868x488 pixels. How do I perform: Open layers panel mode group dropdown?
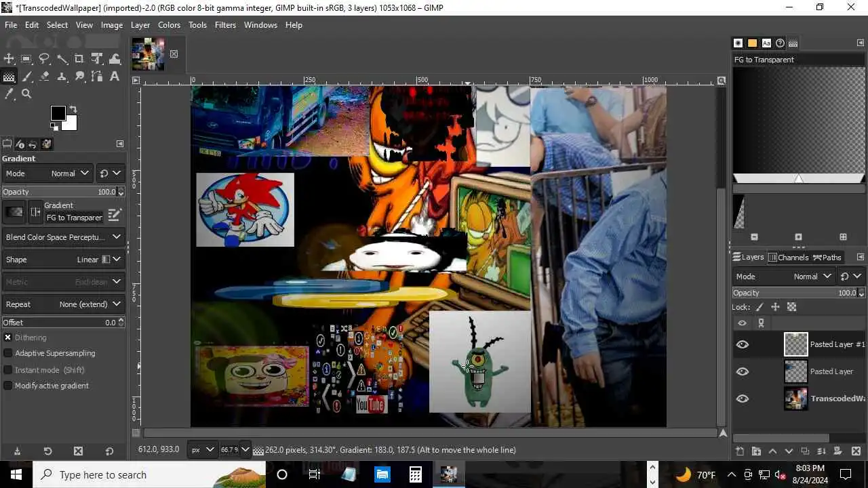click(851, 277)
